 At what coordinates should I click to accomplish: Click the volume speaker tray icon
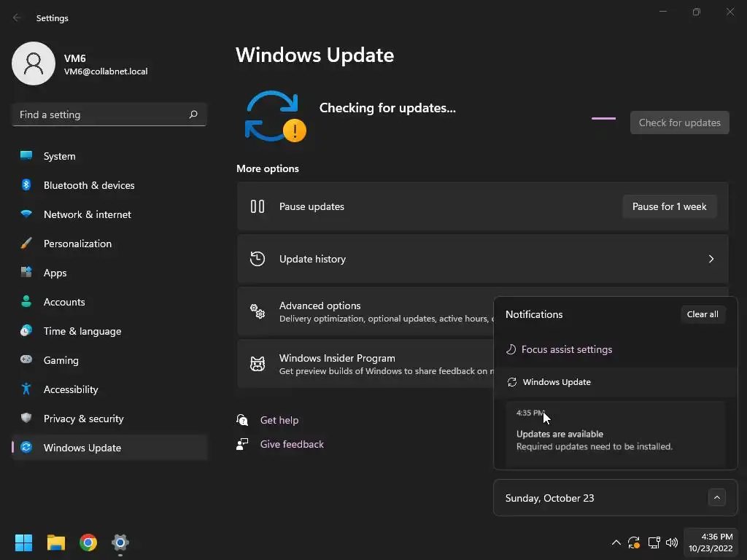[x=672, y=542]
